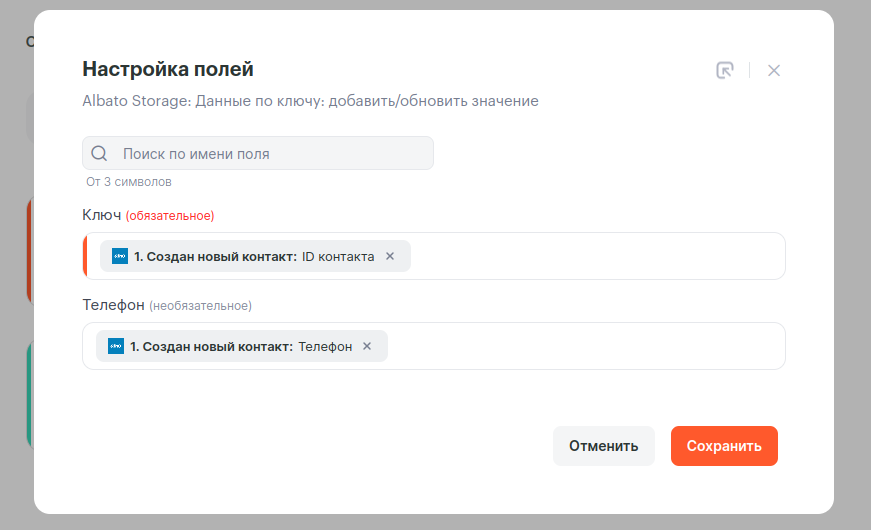This screenshot has width=871, height=530.
Task: Remove the "Телефон" chip from Телефон field
Action: (367, 346)
